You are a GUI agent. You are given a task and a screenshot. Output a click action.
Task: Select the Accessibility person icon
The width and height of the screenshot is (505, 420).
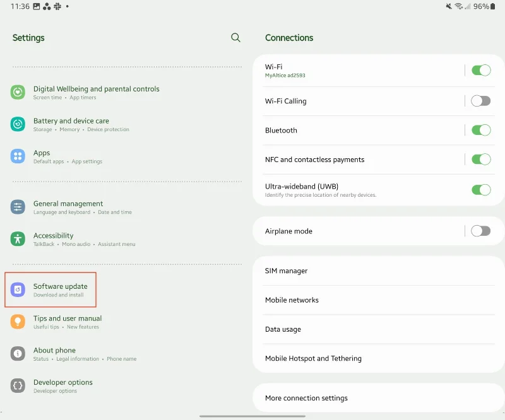coord(18,239)
